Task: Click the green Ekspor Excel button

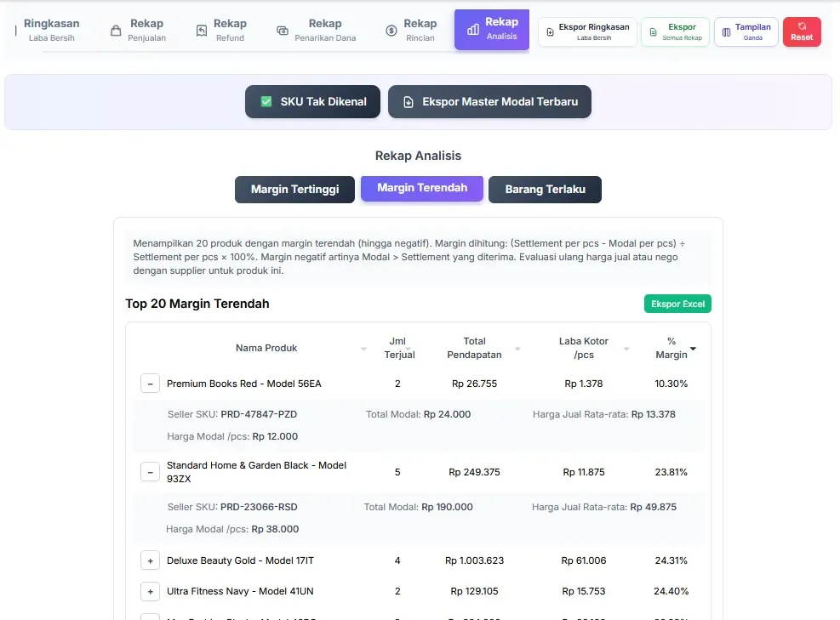Action: click(677, 304)
